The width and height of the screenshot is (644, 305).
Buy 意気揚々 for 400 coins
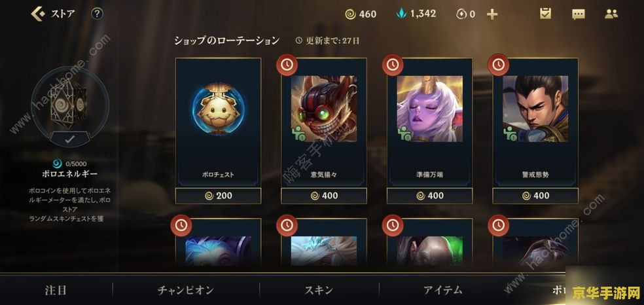[324, 196]
